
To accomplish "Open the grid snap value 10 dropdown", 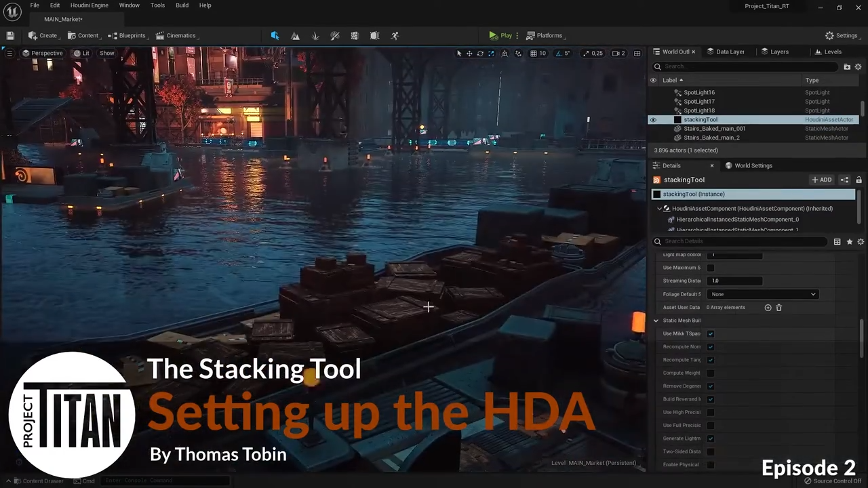I will 542,53.
